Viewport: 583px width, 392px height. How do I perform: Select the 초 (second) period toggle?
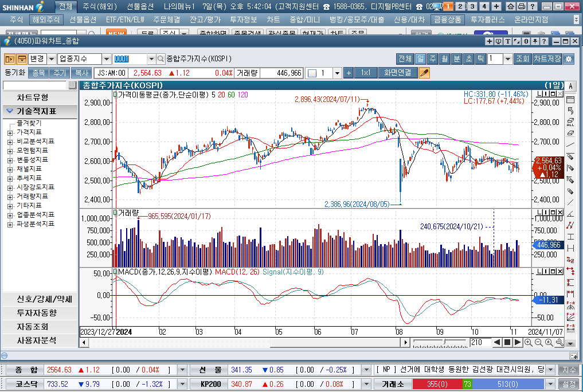[468, 58]
